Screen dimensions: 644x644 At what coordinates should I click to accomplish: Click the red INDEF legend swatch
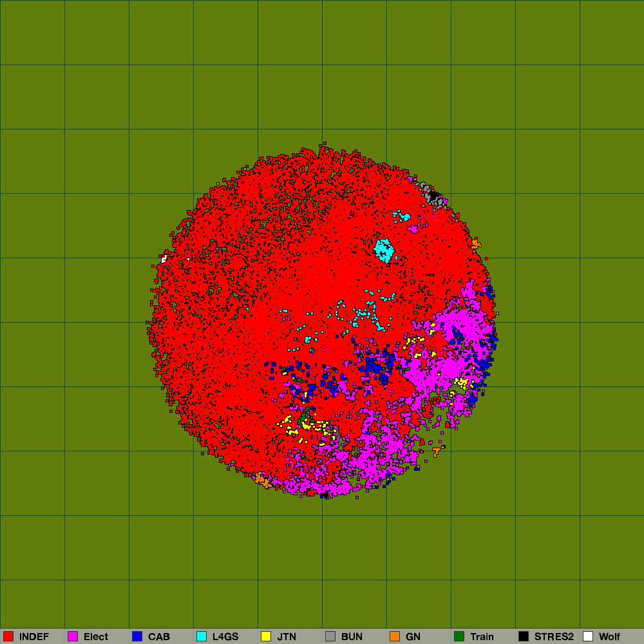(8, 636)
